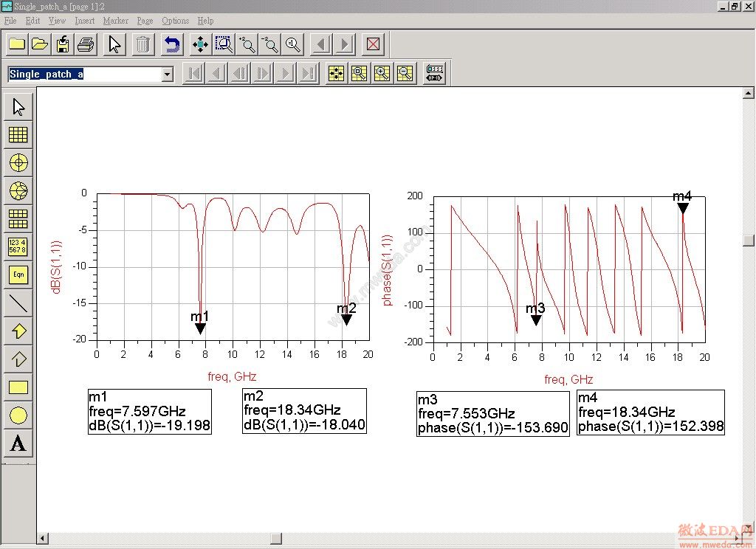Image resolution: width=756 pixels, height=549 pixels.
Task: Select the line drawing tool
Action: tap(18, 303)
